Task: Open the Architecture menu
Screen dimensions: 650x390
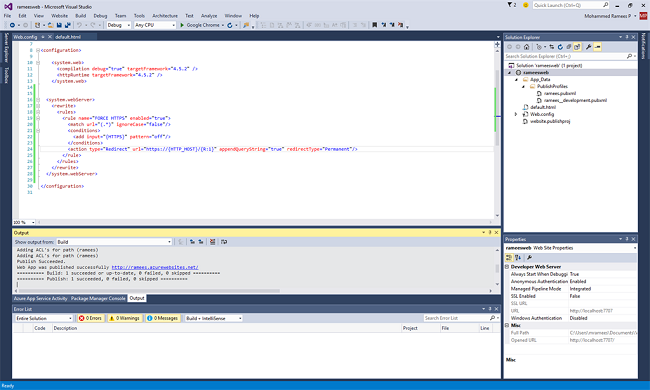Action: point(165,16)
